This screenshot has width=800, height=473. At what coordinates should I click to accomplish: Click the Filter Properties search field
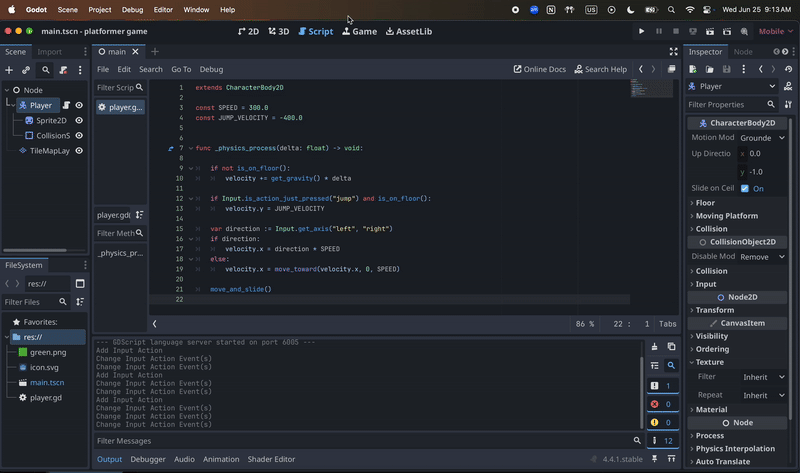click(728, 104)
